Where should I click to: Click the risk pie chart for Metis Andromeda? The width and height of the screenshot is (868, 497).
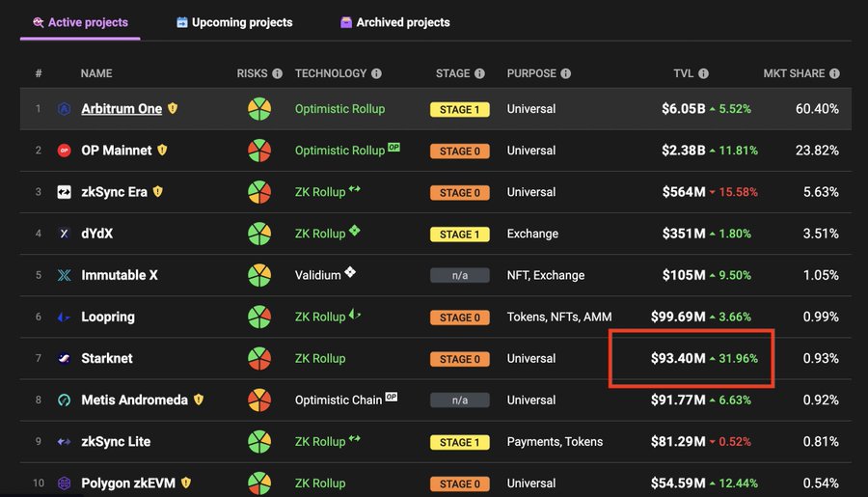[x=259, y=400]
